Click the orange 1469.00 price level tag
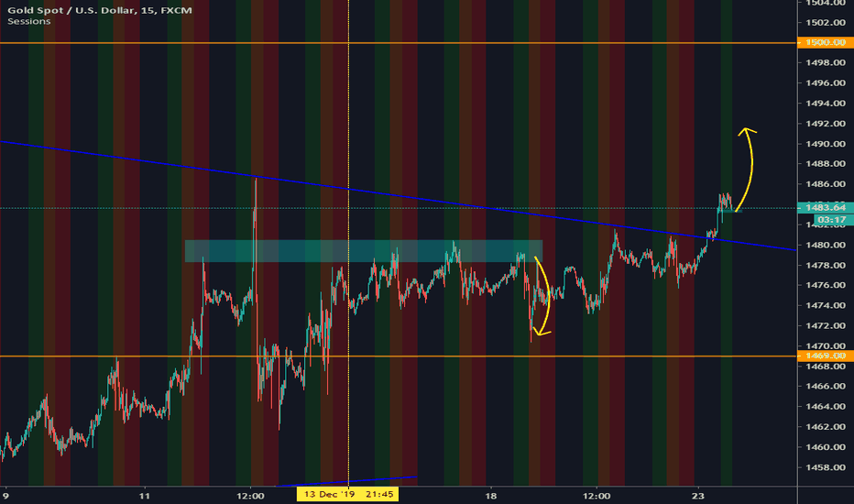Viewport: 854px width, 504px height. click(x=825, y=356)
